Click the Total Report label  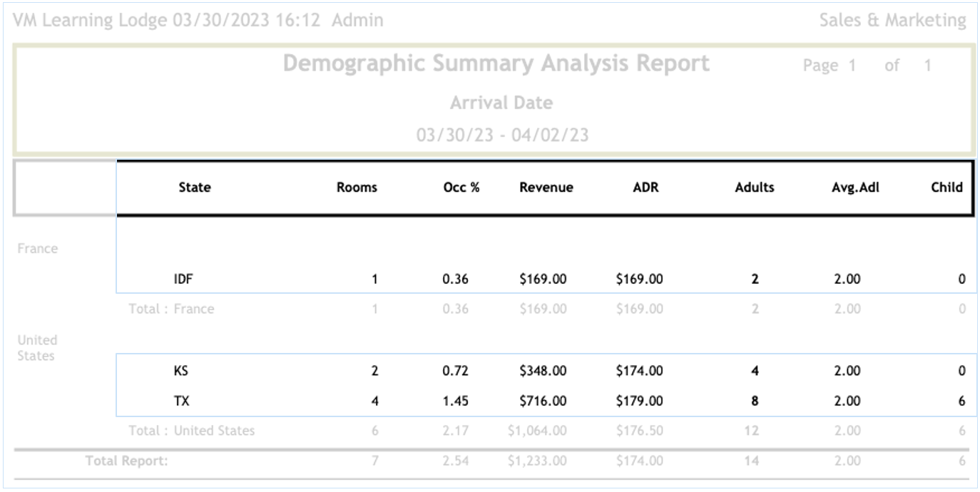[x=126, y=461]
